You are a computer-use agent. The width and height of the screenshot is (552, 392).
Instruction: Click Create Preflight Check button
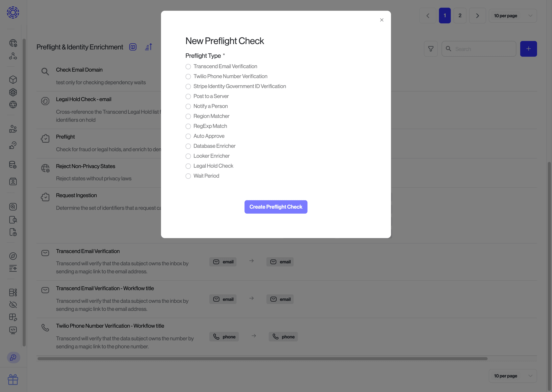tap(276, 207)
